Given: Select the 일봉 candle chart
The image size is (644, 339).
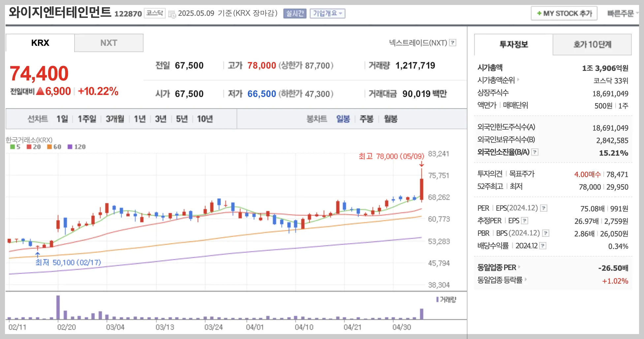Looking at the screenshot, I should [x=343, y=119].
